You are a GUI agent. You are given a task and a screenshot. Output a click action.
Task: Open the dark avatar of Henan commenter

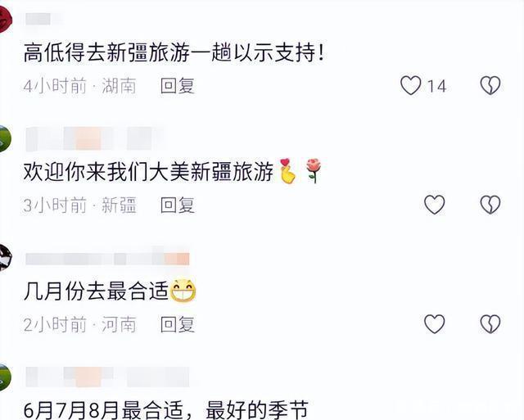pyautogui.click(x=6, y=258)
